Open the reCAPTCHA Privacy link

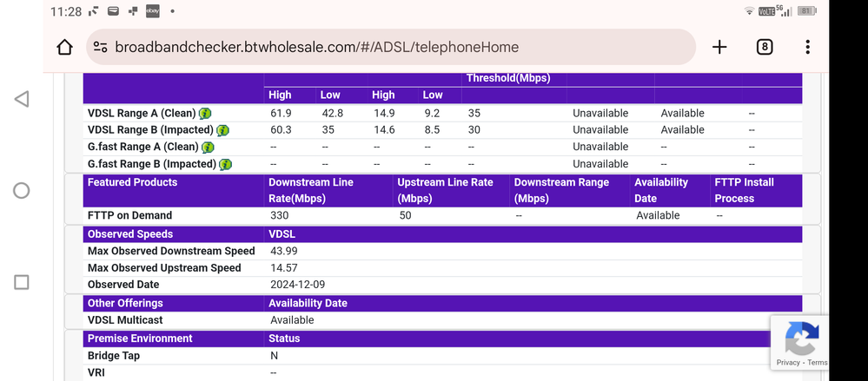pos(788,363)
